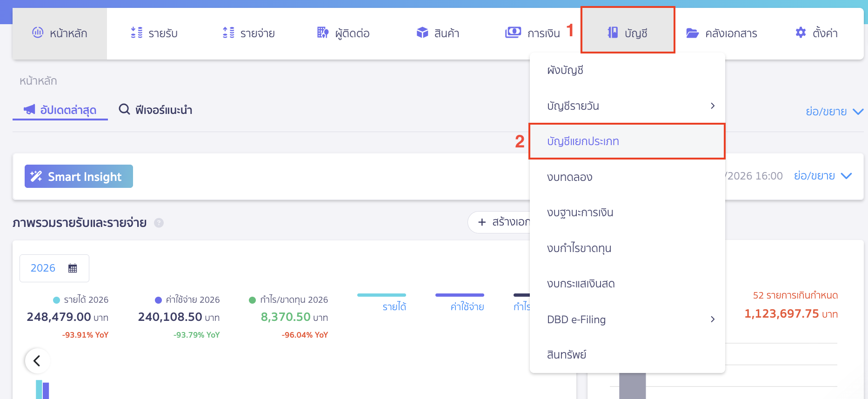Click the Smart Insight button
This screenshot has width=868, height=399.
click(79, 176)
